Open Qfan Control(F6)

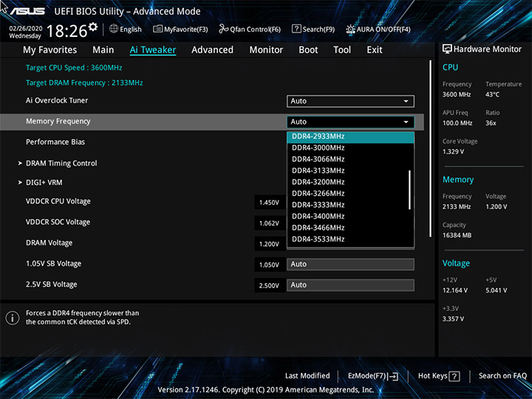250,29
